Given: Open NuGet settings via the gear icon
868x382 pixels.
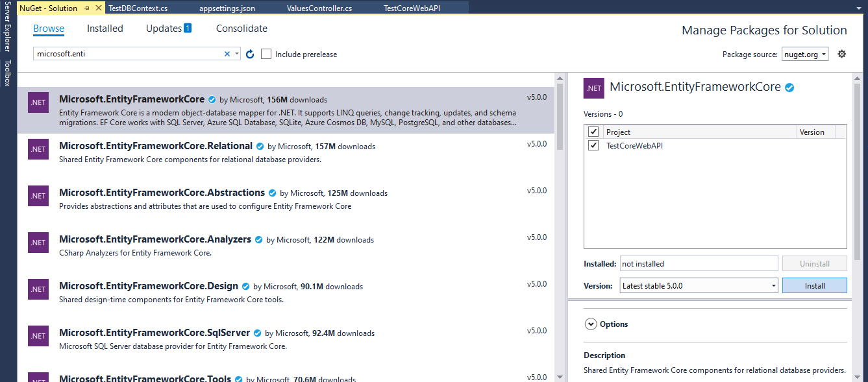Looking at the screenshot, I should pyautogui.click(x=842, y=54).
